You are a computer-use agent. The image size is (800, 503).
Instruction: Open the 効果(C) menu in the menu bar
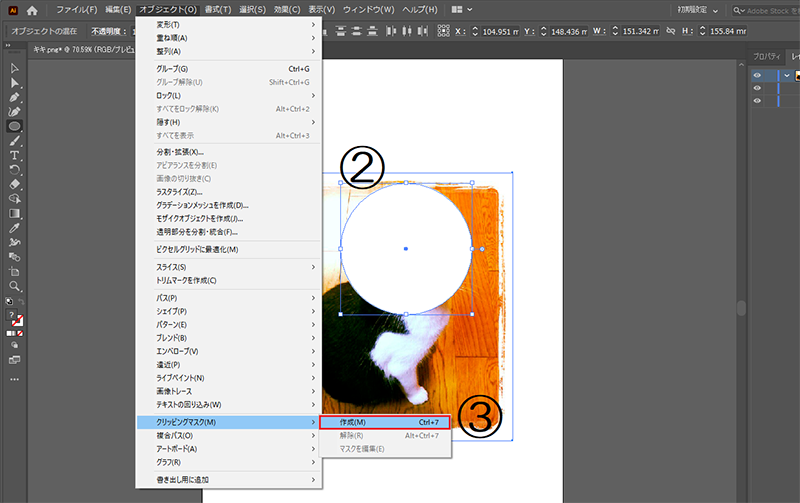(288, 9)
